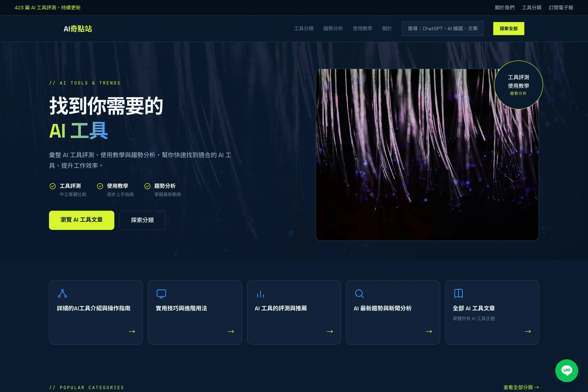
Task: Click the 中立客觀比較 caption
Action: tap(73, 194)
